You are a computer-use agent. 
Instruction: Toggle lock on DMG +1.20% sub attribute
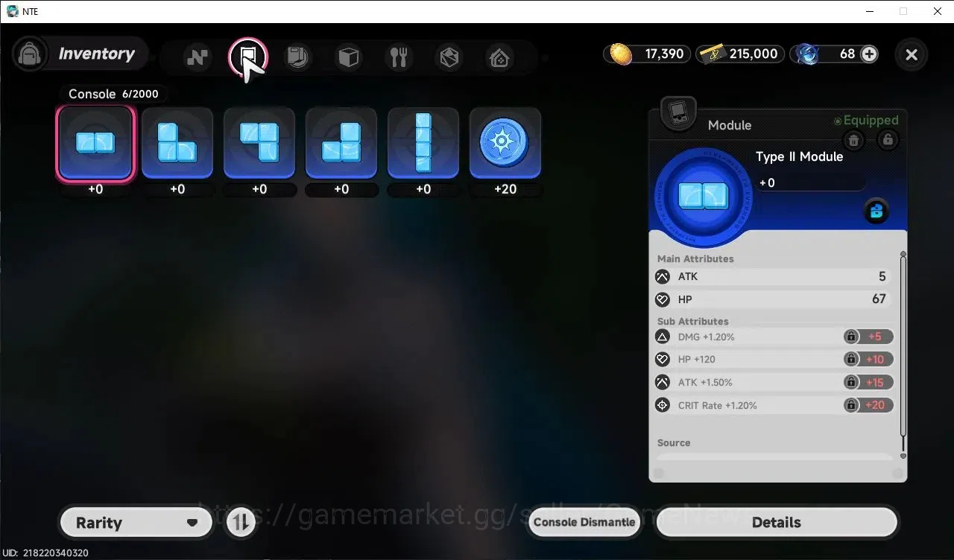coord(850,337)
